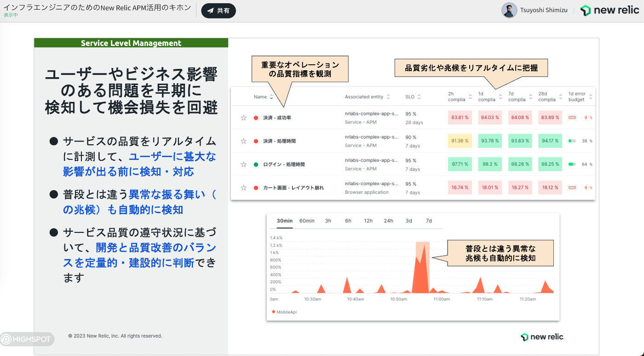Star the ログイン - 処理時間 row
Image resolution: width=644 pixels, height=356 pixels.
(x=244, y=164)
